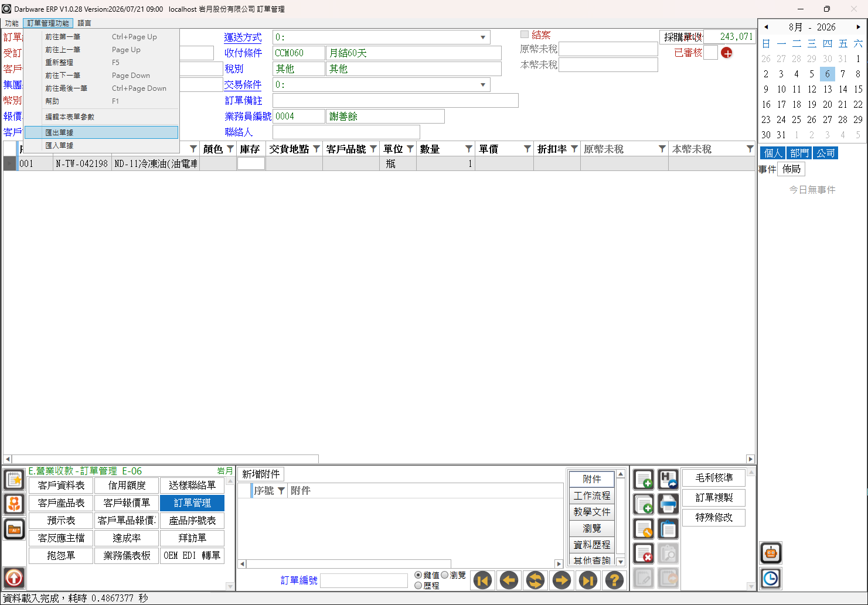Click the refresh records icon
Image resolution: width=868 pixels, height=605 pixels.
pos(535,580)
